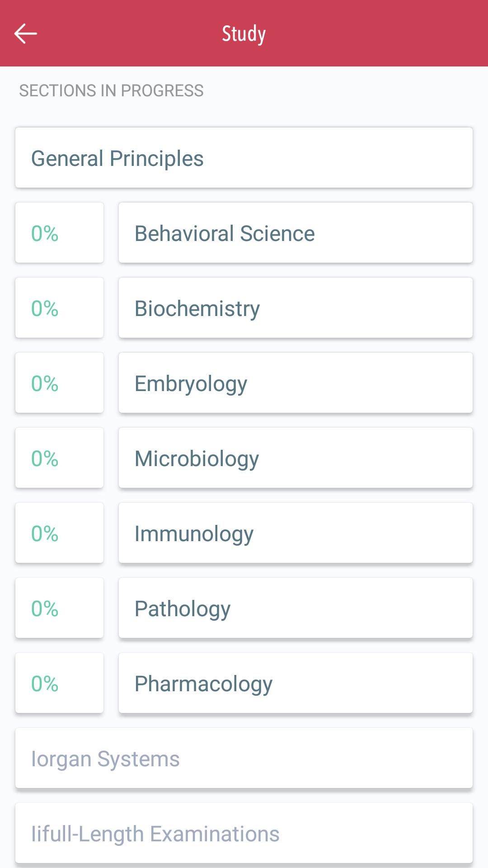The image size is (488, 868).
Task: Tap the Sections In Progress heading
Action: [x=111, y=90]
